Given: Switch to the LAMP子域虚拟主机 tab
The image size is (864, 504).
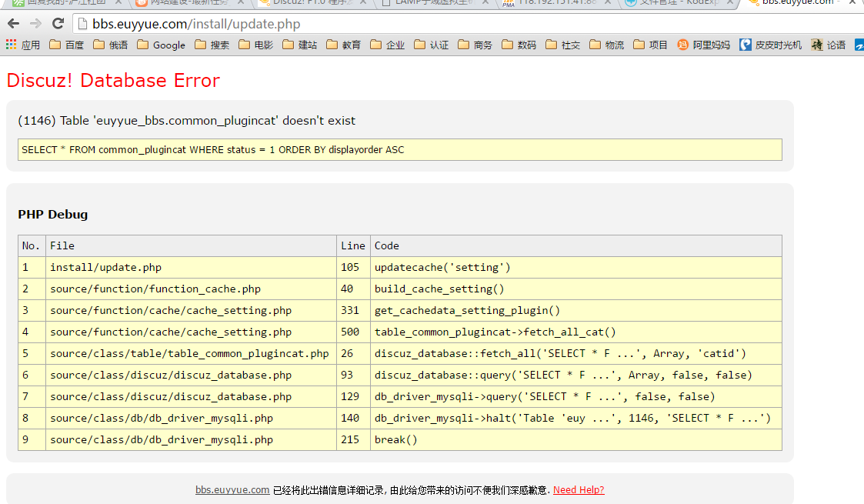Looking at the screenshot, I should coord(435,3).
